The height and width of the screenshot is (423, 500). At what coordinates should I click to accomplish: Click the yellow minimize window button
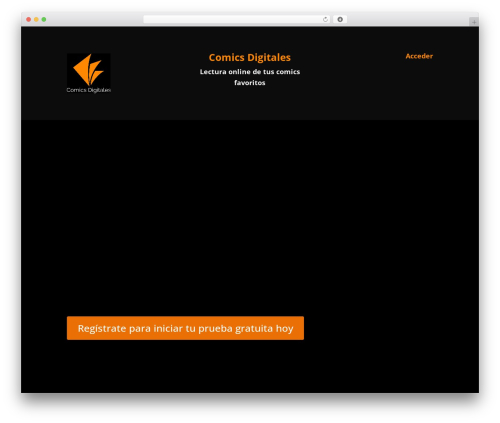point(36,19)
